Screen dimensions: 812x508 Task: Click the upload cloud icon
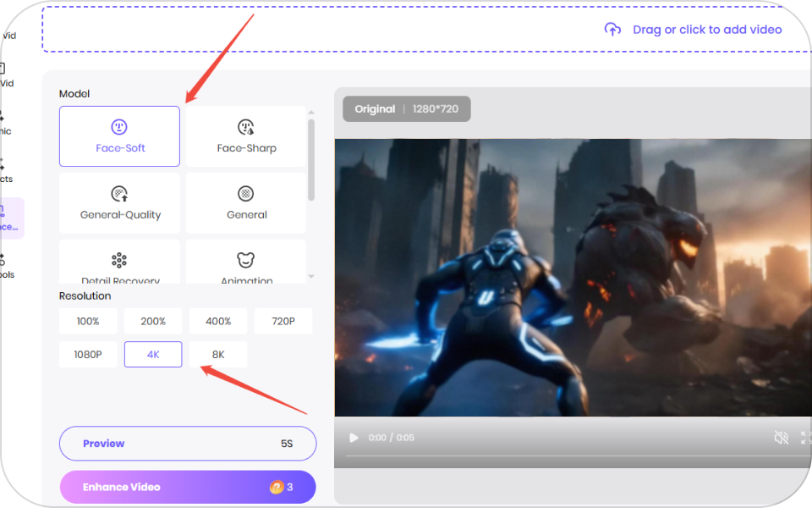612,30
